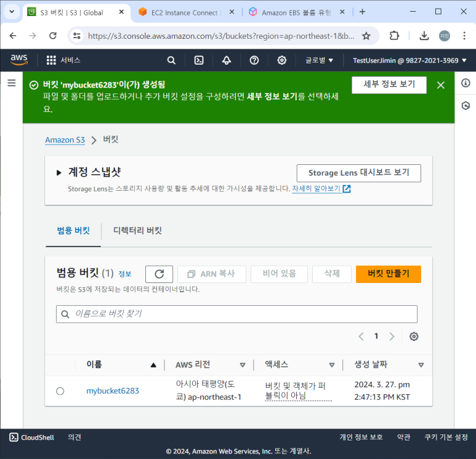The image size is (476, 459).
Task: Select the mybucket6283 radio button
Action: [60, 391]
